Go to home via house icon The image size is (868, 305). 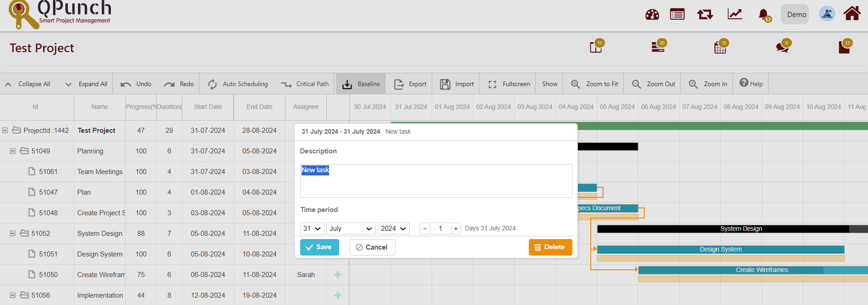(x=852, y=14)
